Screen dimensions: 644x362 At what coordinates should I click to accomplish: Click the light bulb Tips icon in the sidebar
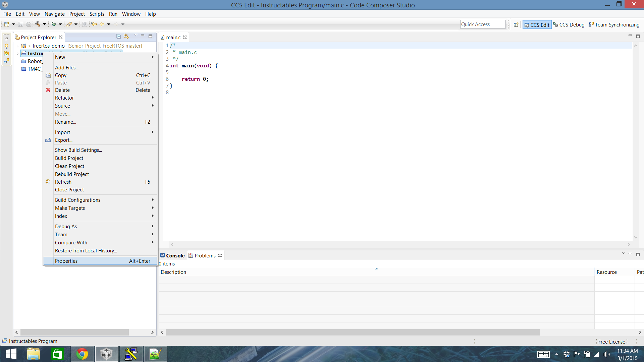coord(6,46)
